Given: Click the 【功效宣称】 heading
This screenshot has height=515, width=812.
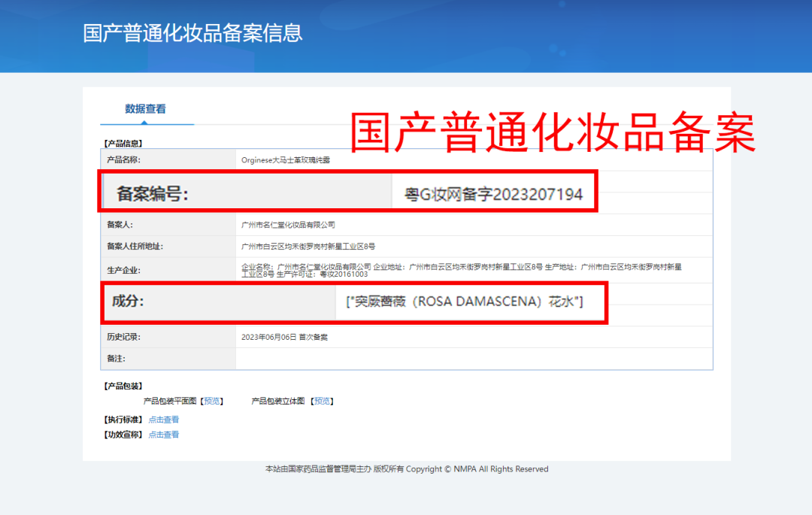Looking at the screenshot, I should coord(123,435).
